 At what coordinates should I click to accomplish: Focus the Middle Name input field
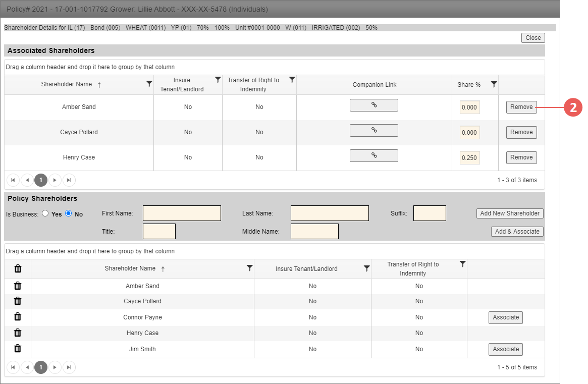coord(314,232)
